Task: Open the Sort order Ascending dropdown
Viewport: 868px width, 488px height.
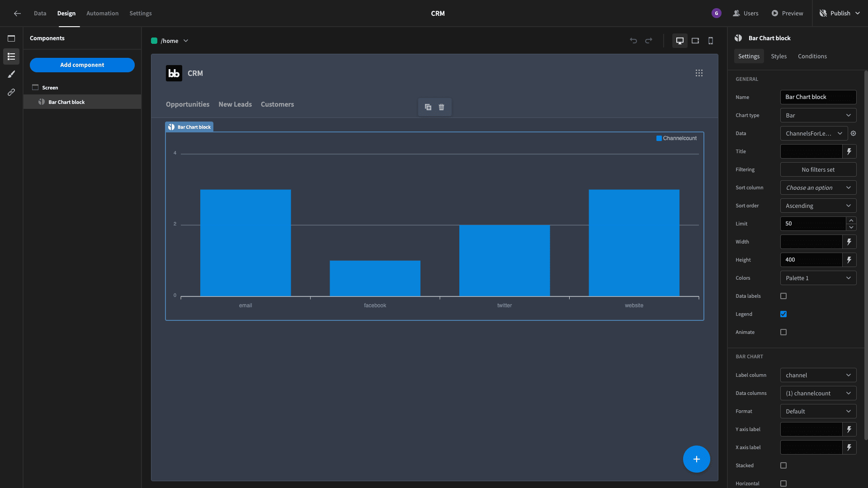Action: pos(818,206)
